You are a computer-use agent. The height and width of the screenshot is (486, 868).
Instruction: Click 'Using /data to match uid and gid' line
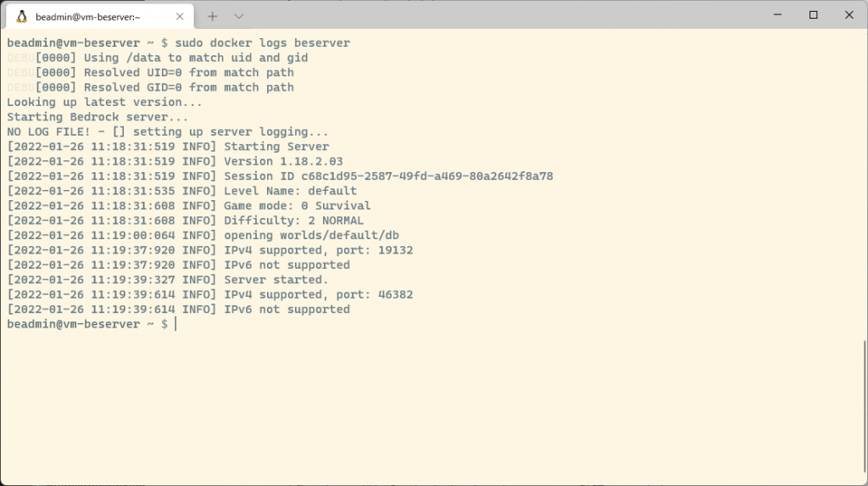click(x=157, y=58)
